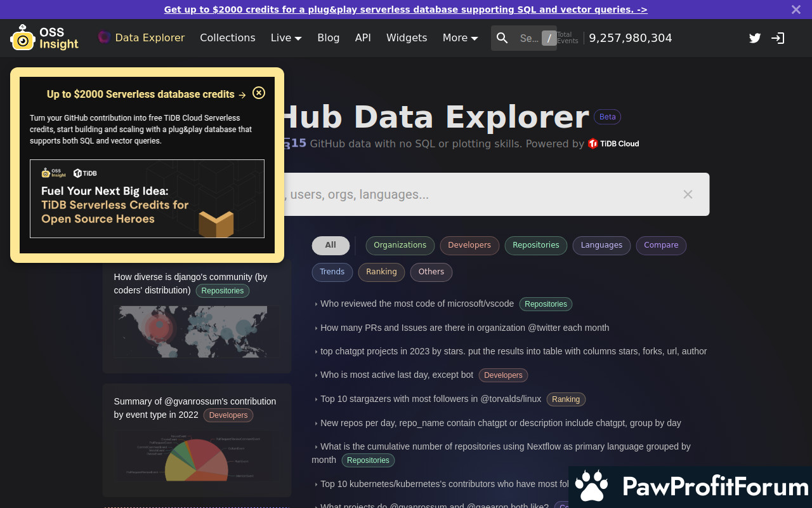Click the top banner $2000 credits link
812x508 pixels.
tap(406, 10)
